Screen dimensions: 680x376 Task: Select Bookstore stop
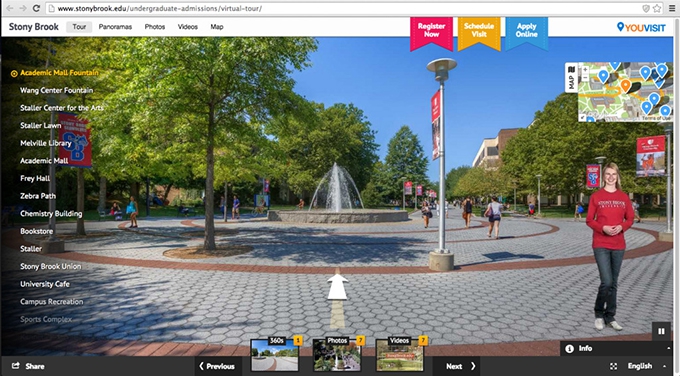(x=36, y=231)
